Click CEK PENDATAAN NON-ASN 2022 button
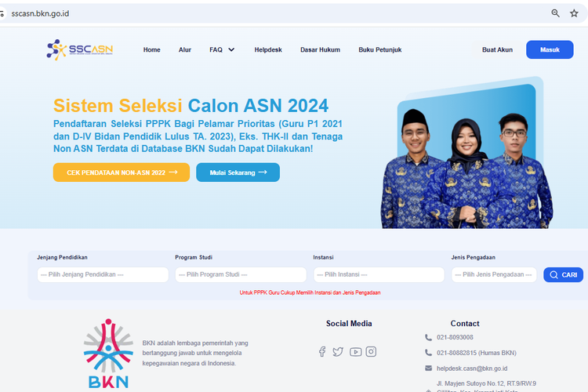Viewport: 588px width, 392px height. pos(122,172)
